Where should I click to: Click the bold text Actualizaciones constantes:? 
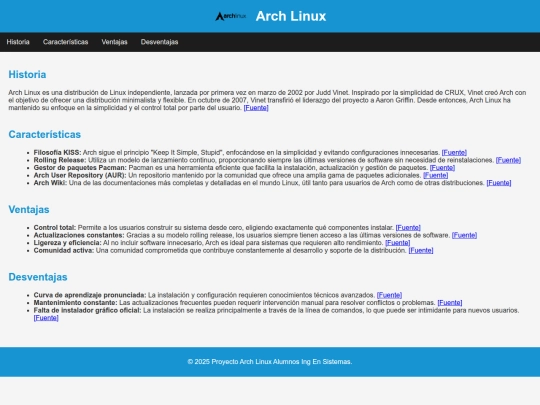click(79, 235)
